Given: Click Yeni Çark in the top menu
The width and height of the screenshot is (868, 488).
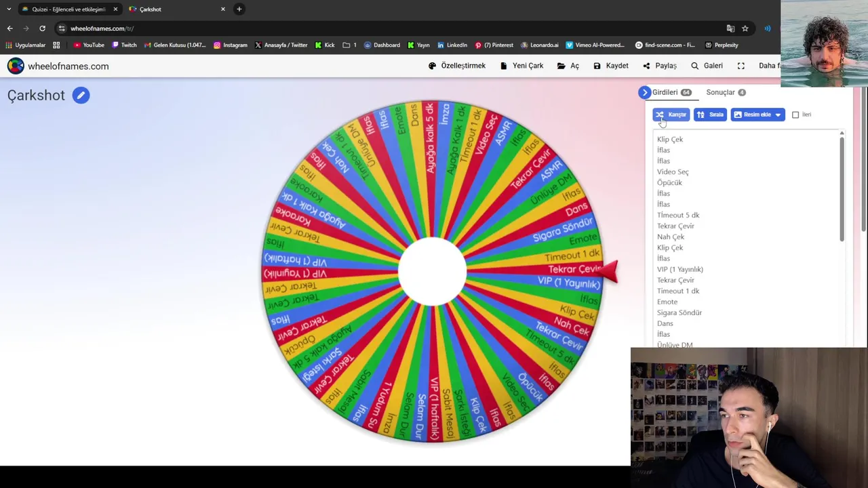Looking at the screenshot, I should [521, 66].
